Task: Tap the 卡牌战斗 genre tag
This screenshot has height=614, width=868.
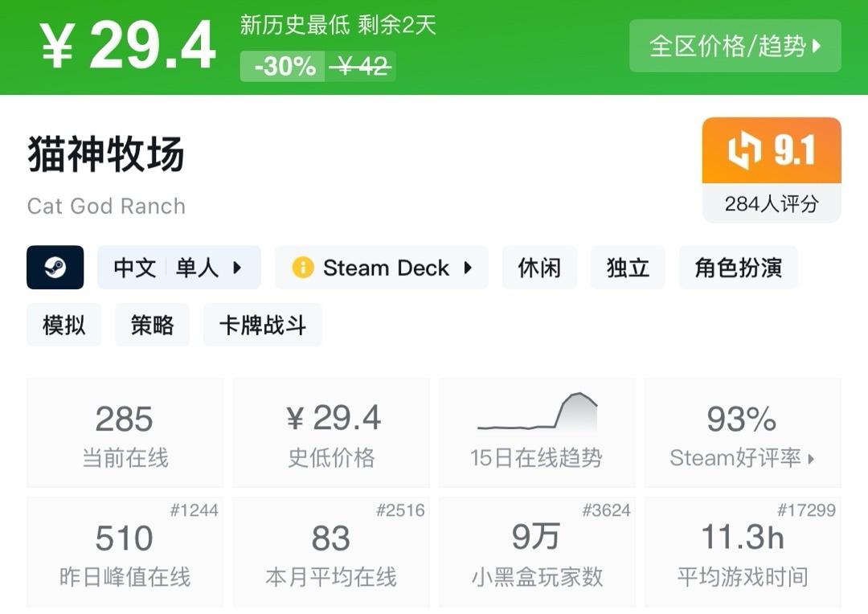Action: pyautogui.click(x=262, y=325)
